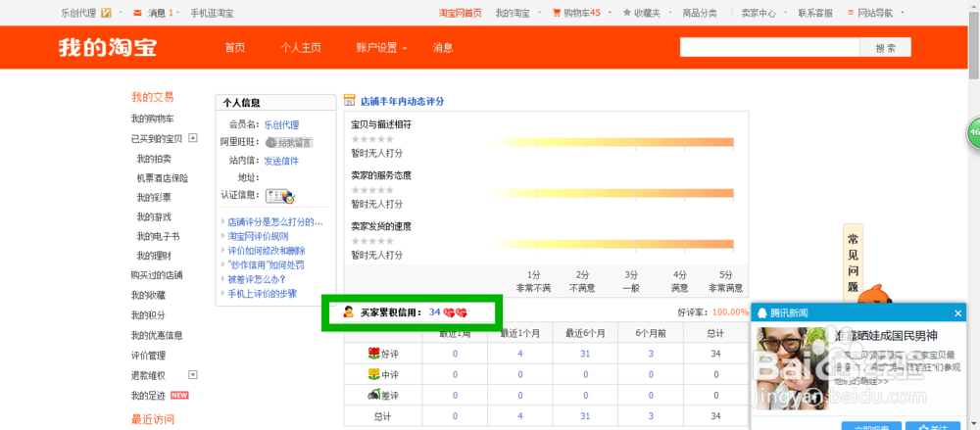Open 评价管理 sidebar link
Image resolution: width=980 pixels, height=430 pixels.
click(x=148, y=355)
